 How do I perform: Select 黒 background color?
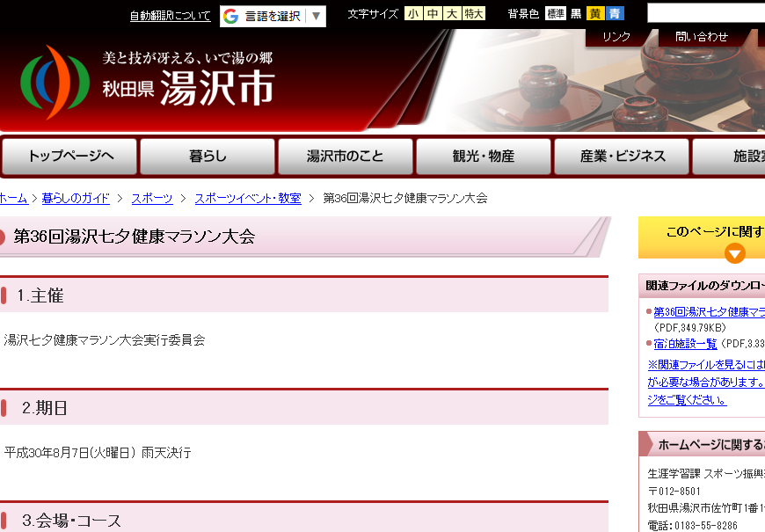[576, 14]
